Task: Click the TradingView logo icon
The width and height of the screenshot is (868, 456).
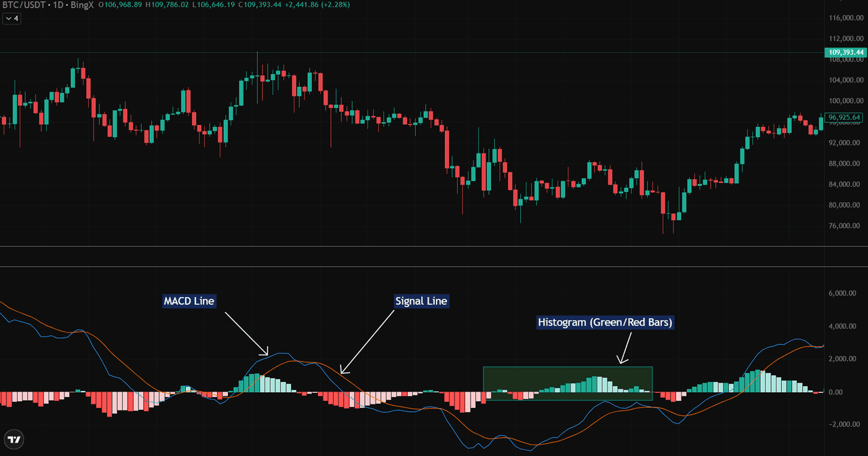Action: click(x=14, y=439)
